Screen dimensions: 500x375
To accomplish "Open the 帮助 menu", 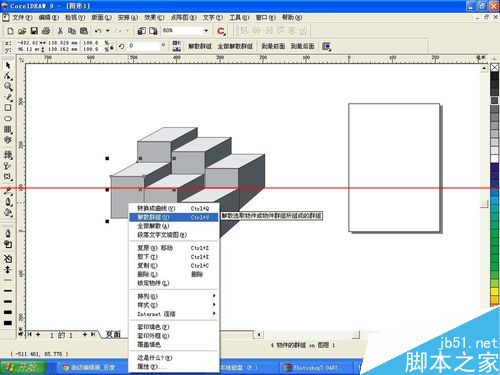I will coord(292,17).
